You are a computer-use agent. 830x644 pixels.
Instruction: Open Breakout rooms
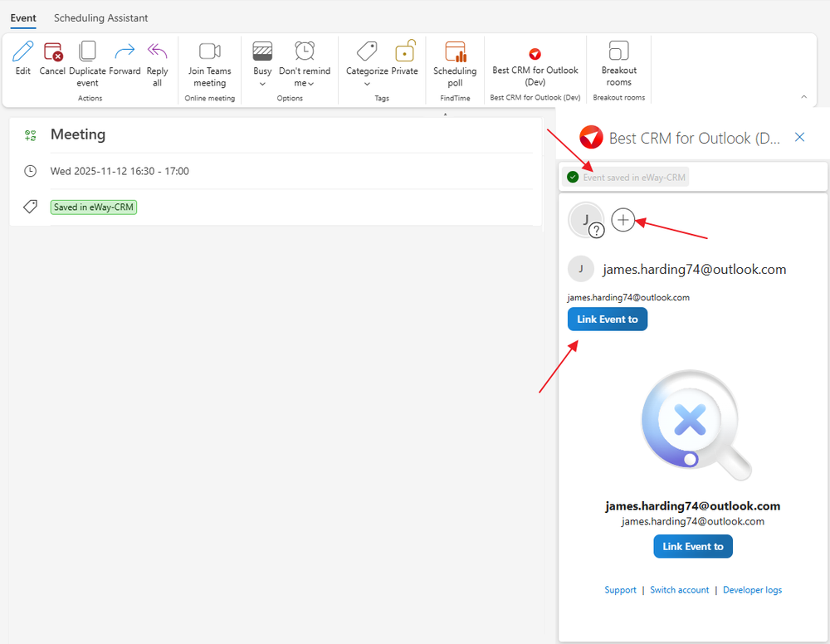[x=618, y=52]
